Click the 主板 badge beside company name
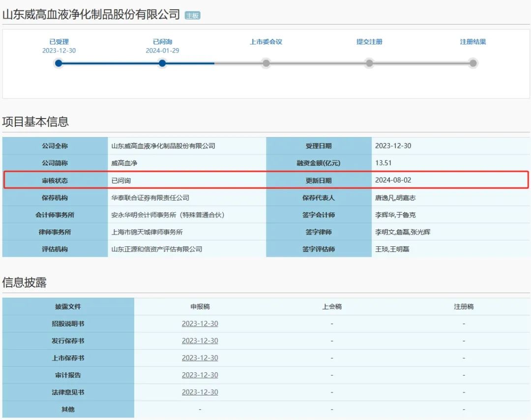This screenshot has height=420, width=531. [x=192, y=16]
